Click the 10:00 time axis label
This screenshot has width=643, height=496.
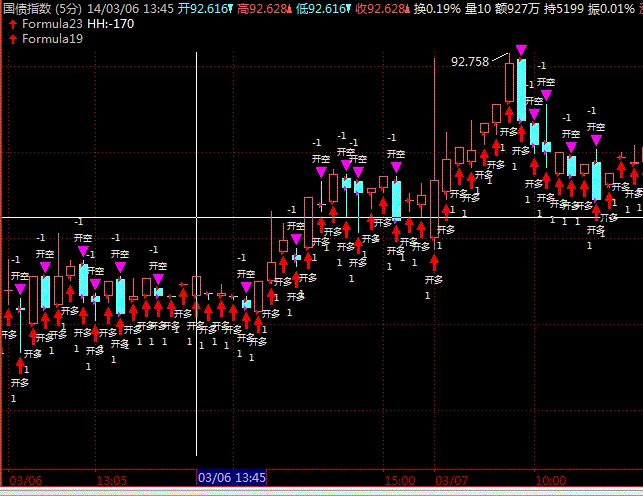pos(551,480)
